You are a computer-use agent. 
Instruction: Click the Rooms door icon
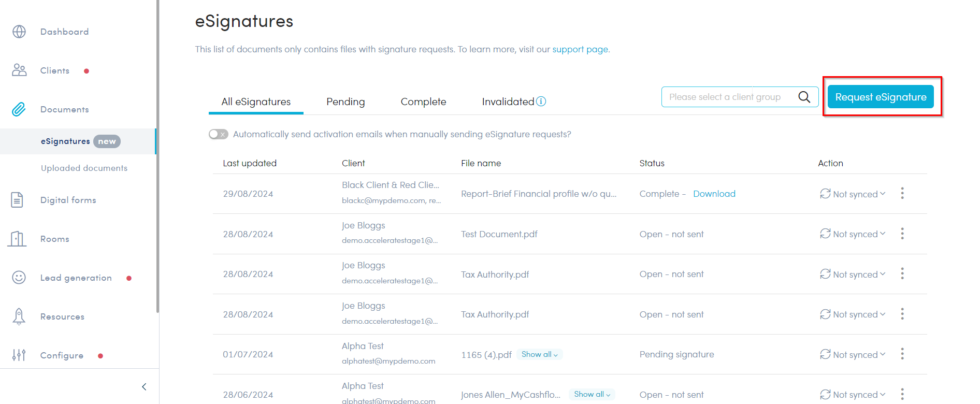point(17,239)
